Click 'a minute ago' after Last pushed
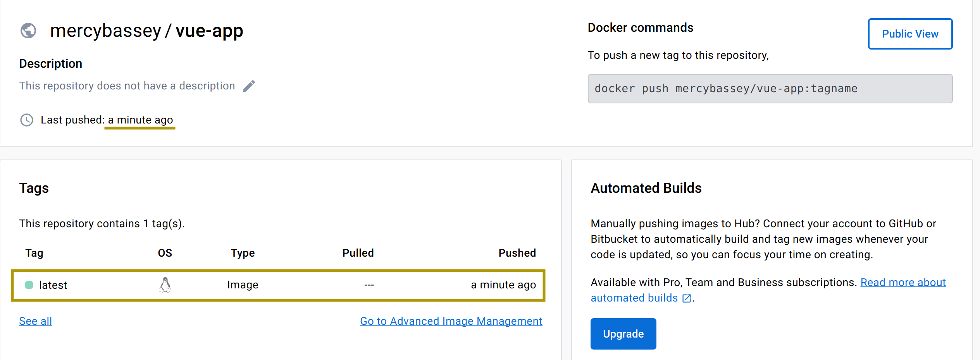Image resolution: width=980 pixels, height=360 pixels. pyautogui.click(x=140, y=120)
